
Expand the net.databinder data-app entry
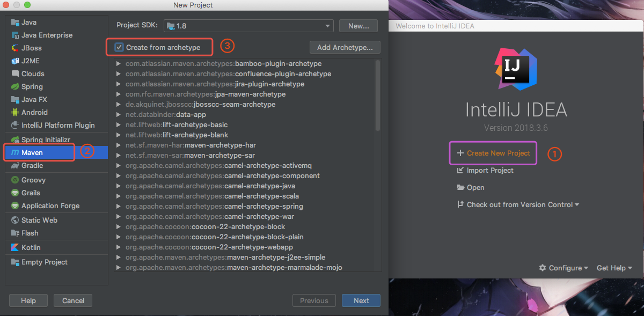(119, 115)
